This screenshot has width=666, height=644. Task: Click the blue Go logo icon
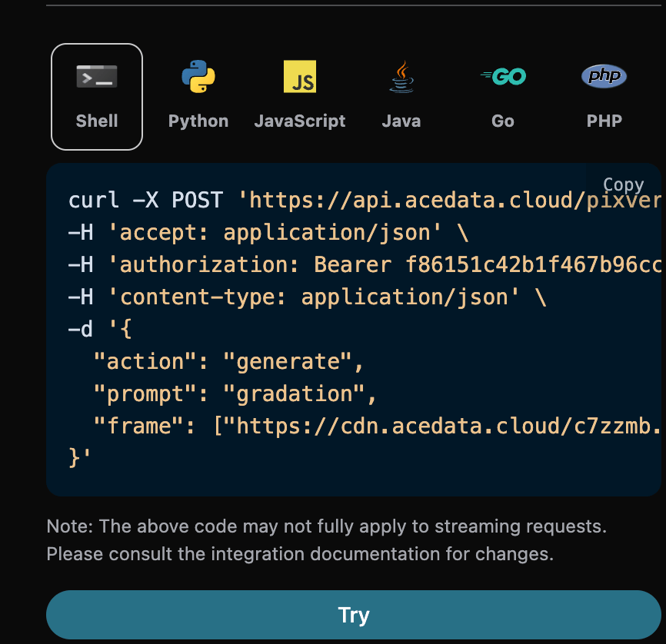click(x=503, y=77)
